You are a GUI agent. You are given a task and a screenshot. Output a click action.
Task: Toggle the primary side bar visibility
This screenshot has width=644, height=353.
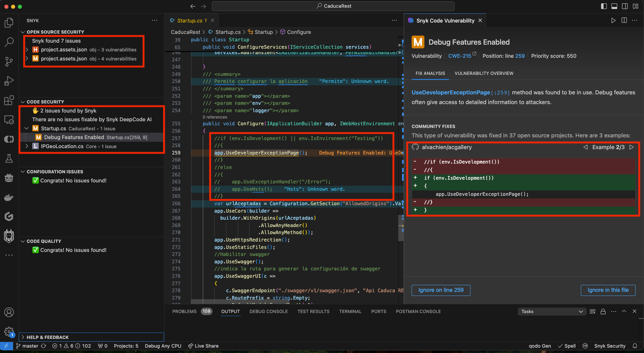(604, 6)
